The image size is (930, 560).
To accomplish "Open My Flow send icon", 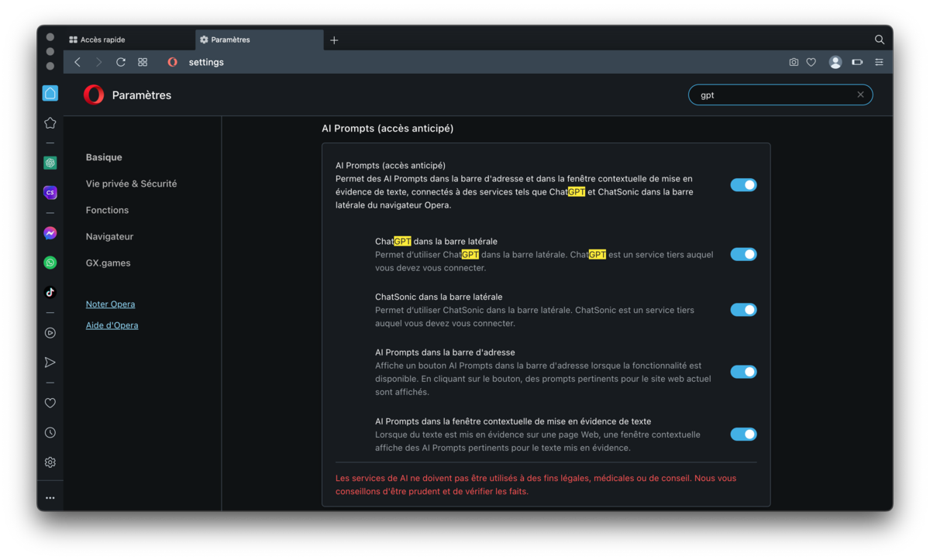I will pyautogui.click(x=50, y=362).
